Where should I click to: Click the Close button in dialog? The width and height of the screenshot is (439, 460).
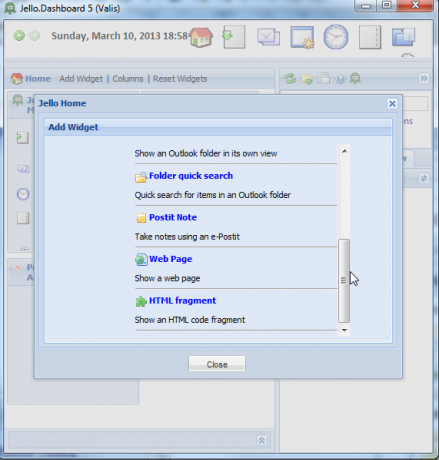(217, 364)
